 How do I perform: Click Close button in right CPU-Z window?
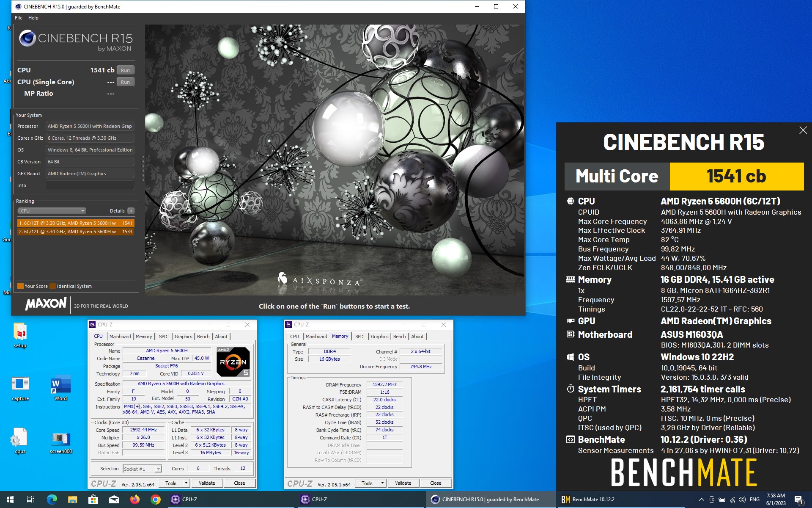coord(436,483)
